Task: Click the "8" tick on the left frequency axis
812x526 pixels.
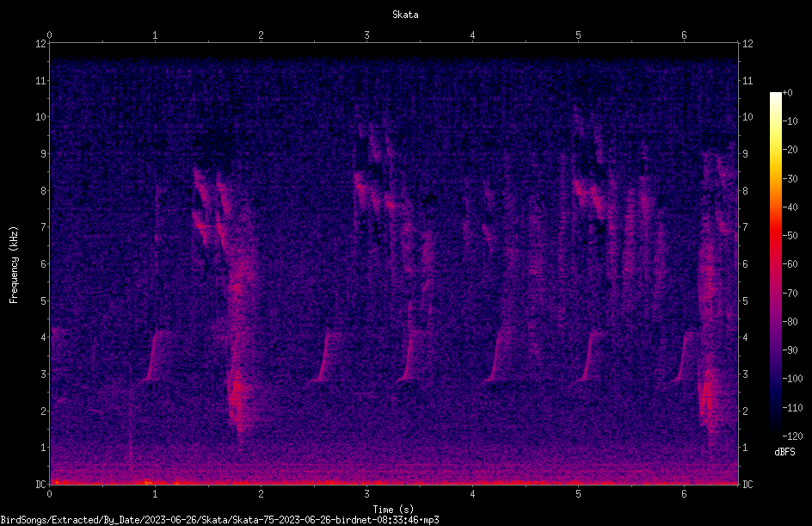Action: click(43, 191)
